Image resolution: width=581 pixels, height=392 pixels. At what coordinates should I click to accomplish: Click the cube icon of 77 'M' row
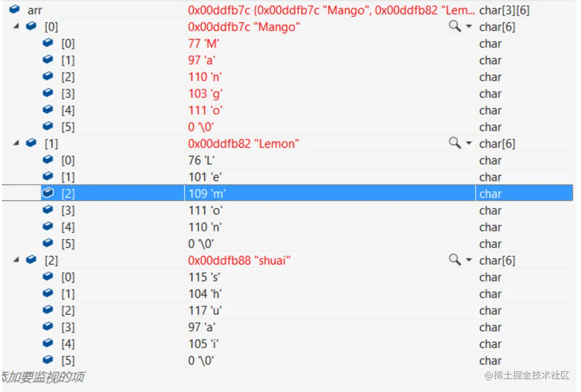[48, 42]
